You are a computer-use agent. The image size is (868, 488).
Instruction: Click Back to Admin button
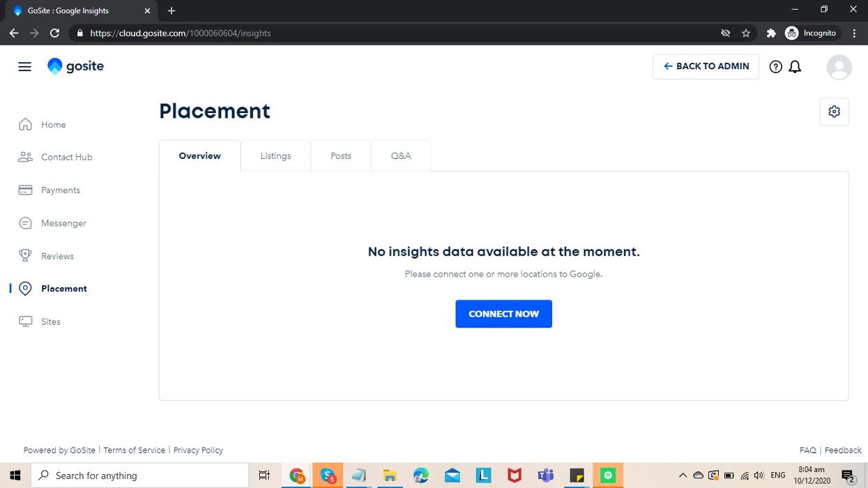(x=706, y=66)
